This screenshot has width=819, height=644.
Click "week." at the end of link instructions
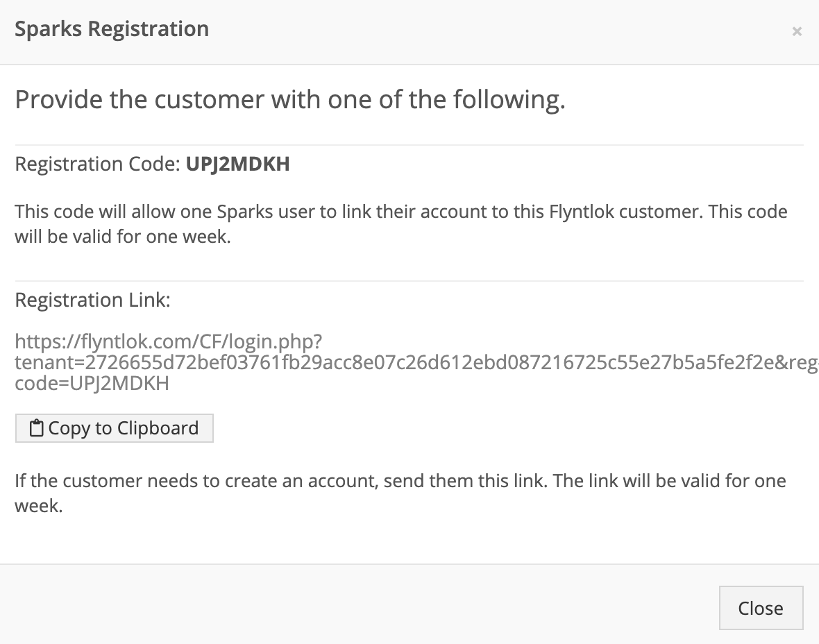(39, 506)
